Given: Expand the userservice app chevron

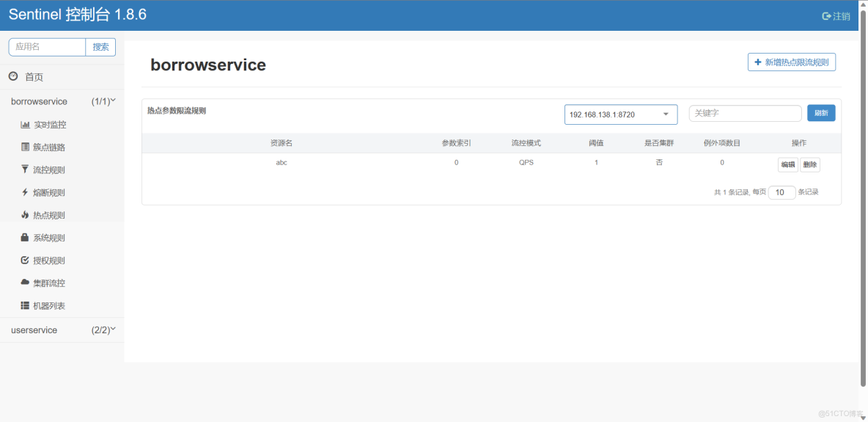Looking at the screenshot, I should click(113, 329).
